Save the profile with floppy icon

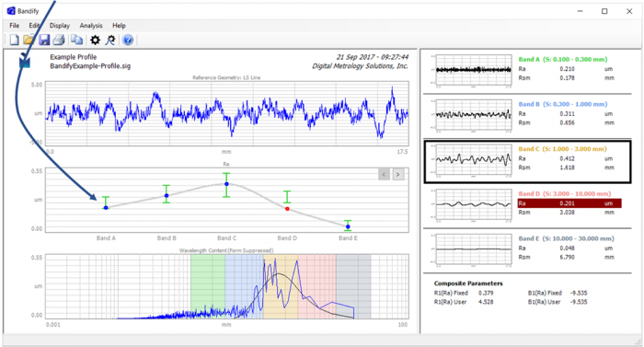[44, 40]
